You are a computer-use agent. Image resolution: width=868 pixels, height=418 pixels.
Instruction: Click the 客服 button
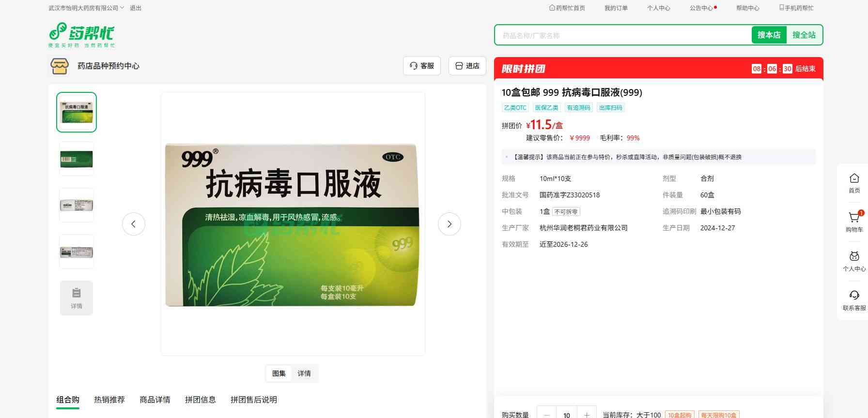click(x=422, y=66)
